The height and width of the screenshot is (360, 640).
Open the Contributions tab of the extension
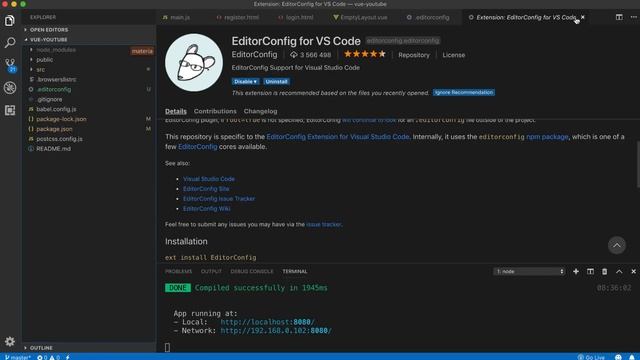pos(215,111)
